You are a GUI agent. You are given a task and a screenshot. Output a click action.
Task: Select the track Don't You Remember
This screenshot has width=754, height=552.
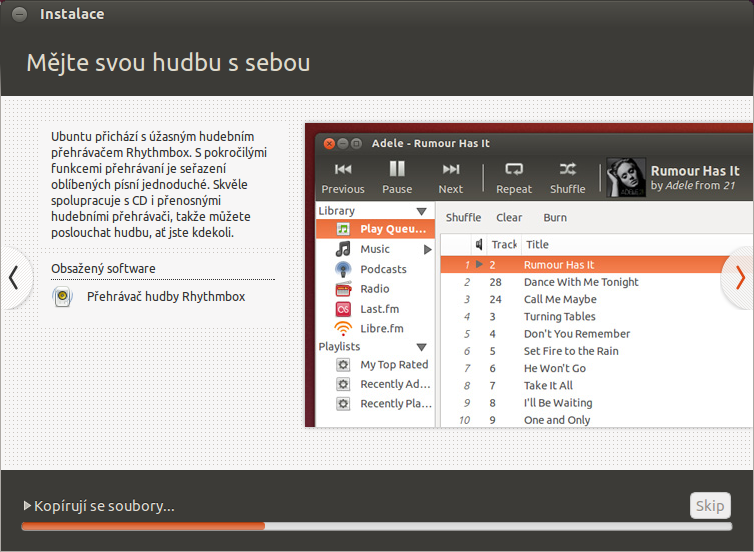coord(577,334)
